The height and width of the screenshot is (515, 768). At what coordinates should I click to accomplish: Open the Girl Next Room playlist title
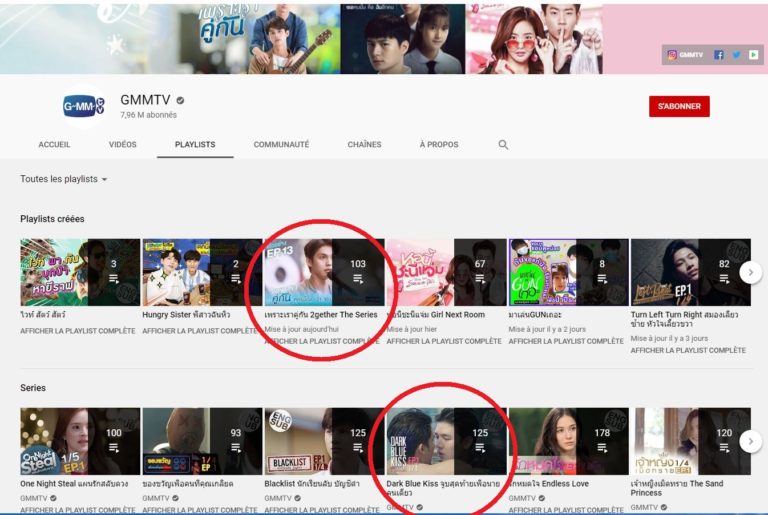[436, 315]
